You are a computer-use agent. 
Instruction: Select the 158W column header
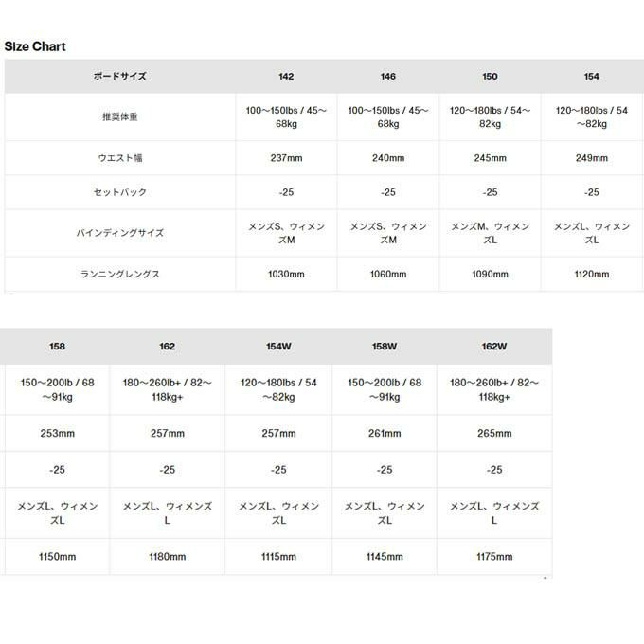[x=385, y=347]
